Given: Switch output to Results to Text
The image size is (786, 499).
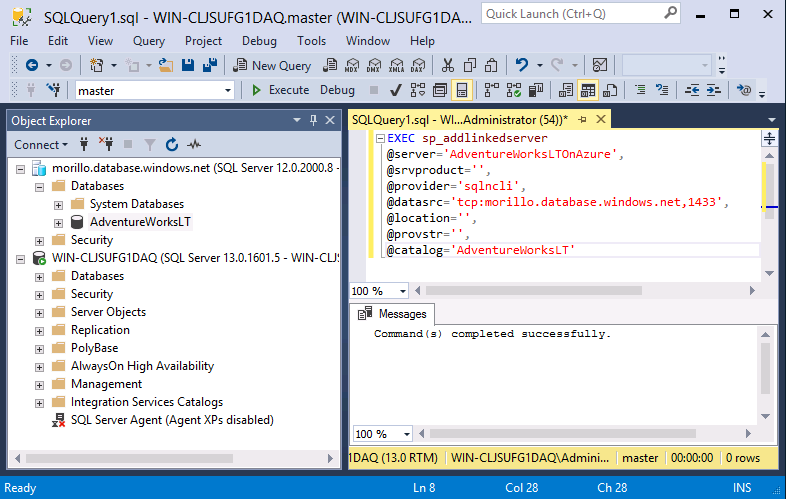Looking at the screenshot, I should [x=565, y=90].
